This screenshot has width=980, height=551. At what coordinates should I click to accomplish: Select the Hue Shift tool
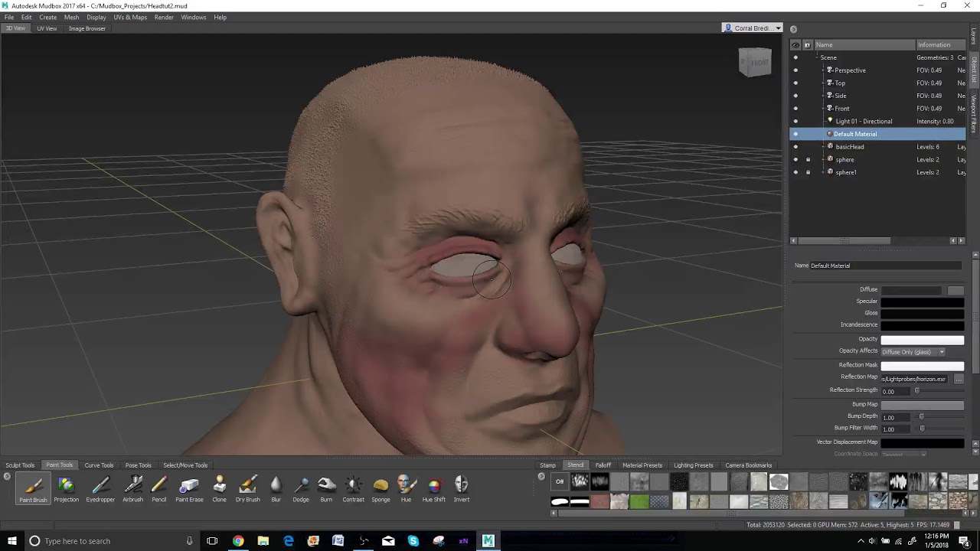pos(434,489)
